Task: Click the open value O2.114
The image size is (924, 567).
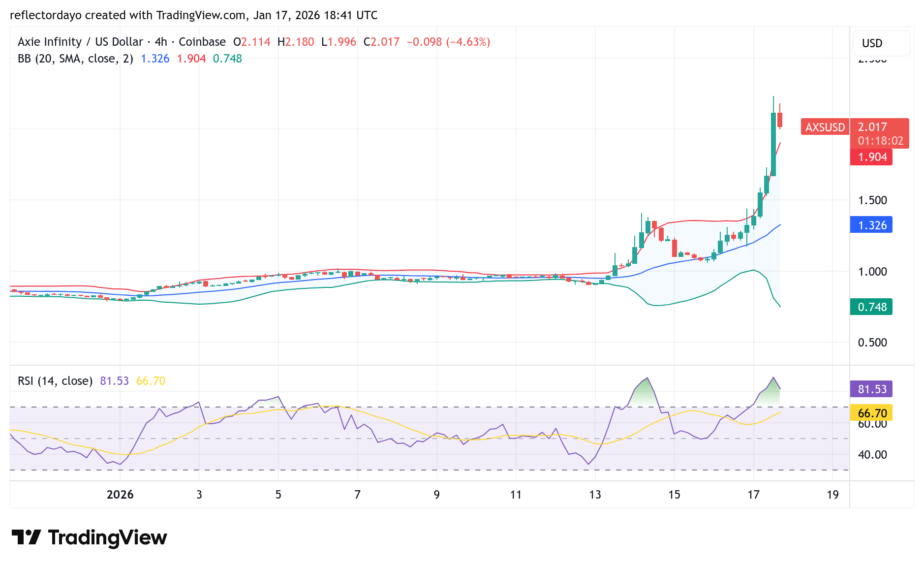Action: tap(252, 42)
